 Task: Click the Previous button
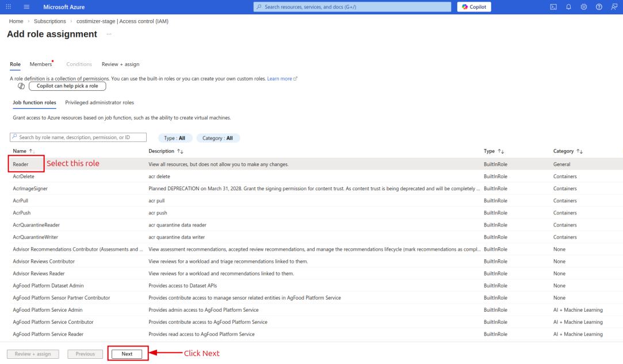click(85, 354)
